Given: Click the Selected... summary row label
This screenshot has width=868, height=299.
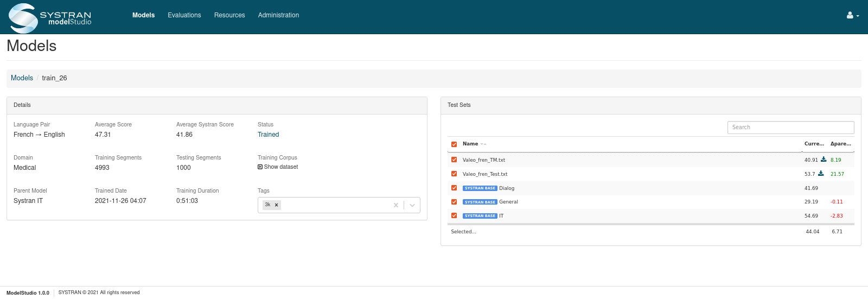Looking at the screenshot, I should coord(463,232).
